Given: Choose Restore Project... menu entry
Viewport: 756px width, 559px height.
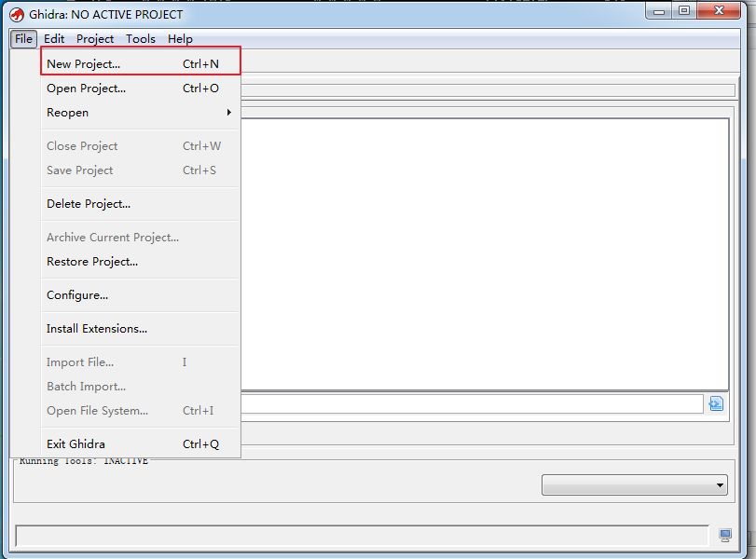Looking at the screenshot, I should 141,262.
